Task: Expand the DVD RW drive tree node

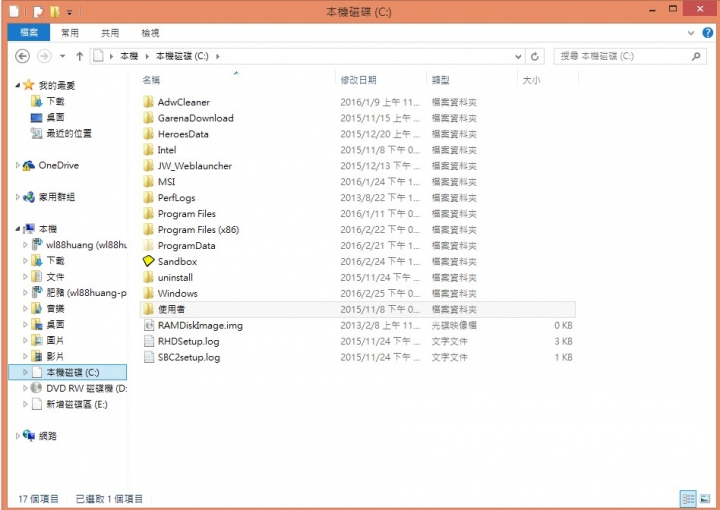Action: click(x=25, y=388)
